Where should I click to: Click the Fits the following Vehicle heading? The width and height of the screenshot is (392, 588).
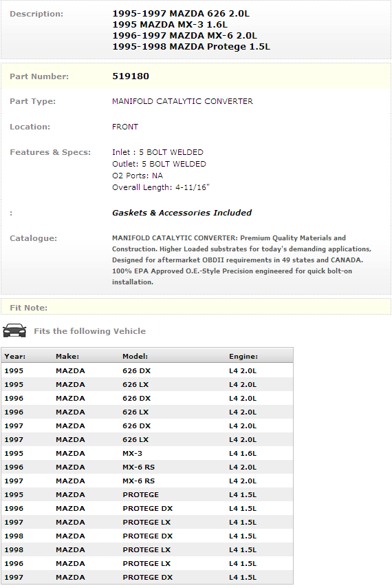click(x=90, y=331)
